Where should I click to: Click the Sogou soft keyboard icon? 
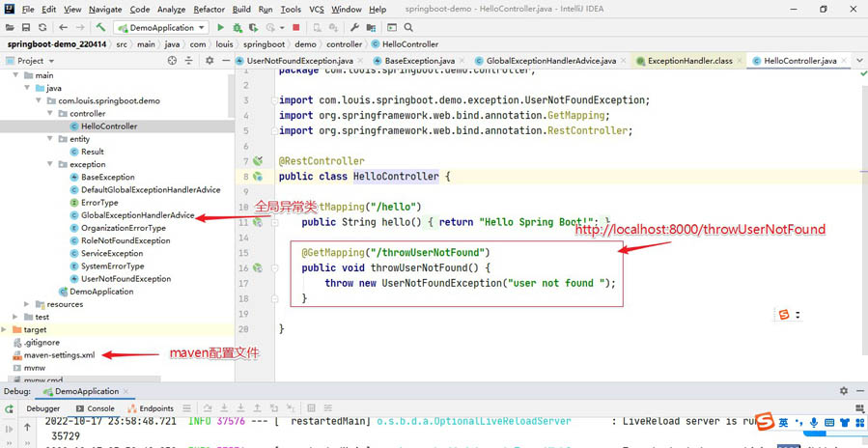pos(828,423)
